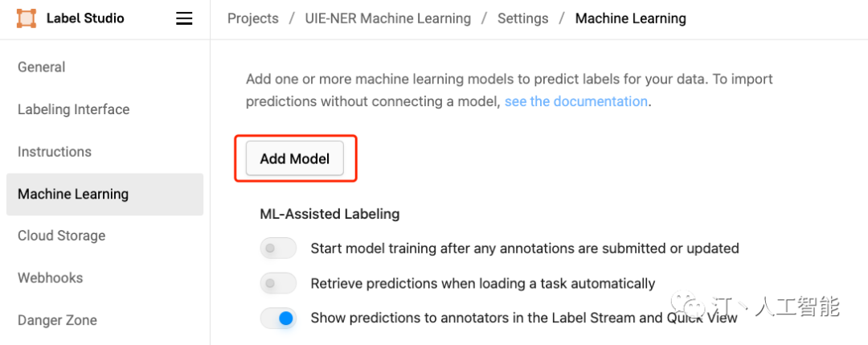Viewport: 868px width, 345px height.
Task: Disable show predictions to annotators toggle
Action: coord(278,318)
